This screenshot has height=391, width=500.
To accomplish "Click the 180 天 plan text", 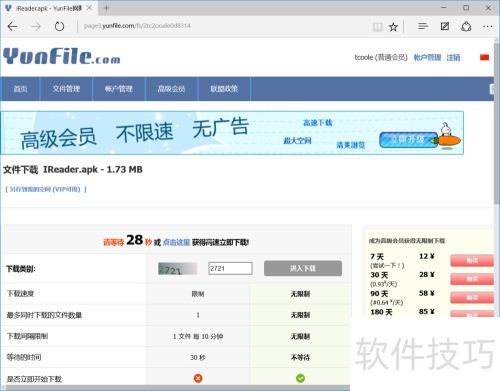I will click(381, 312).
